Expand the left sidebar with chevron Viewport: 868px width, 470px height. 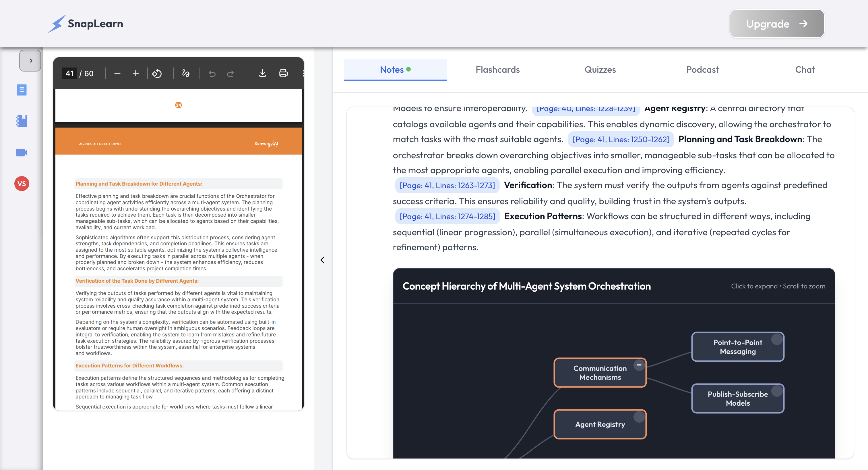pos(30,61)
